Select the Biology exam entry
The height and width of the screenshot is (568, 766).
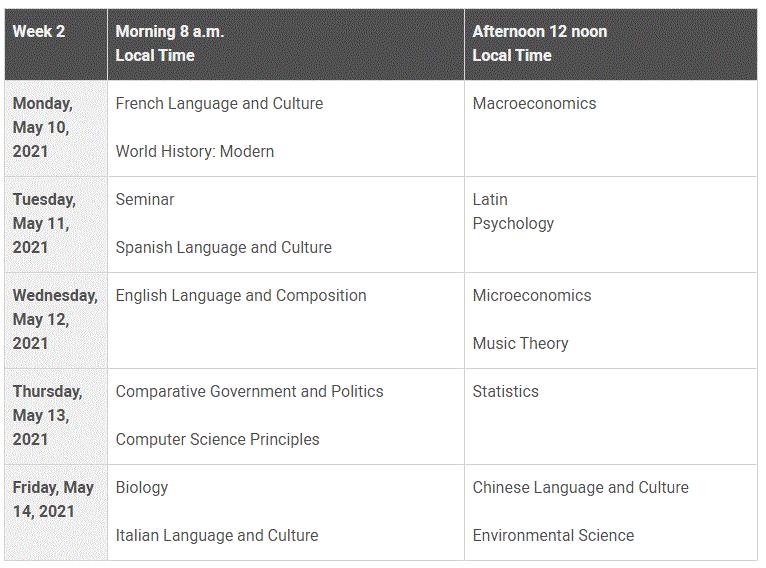[x=142, y=487]
